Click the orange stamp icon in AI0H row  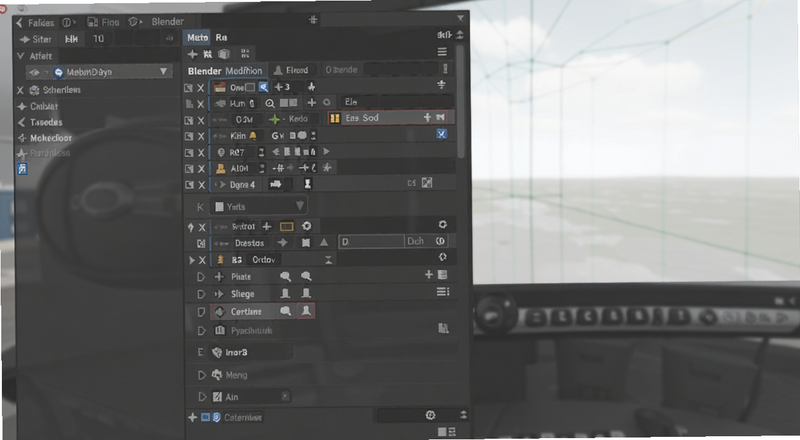(x=221, y=168)
